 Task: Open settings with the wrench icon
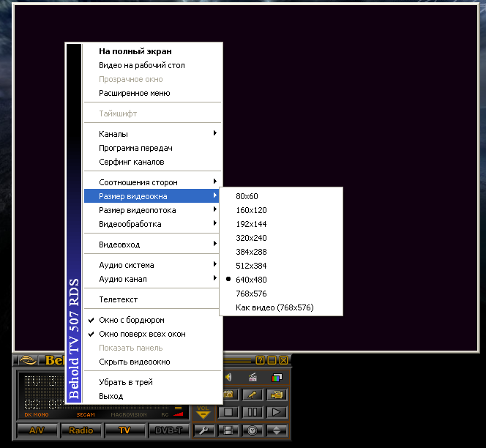pos(204,430)
